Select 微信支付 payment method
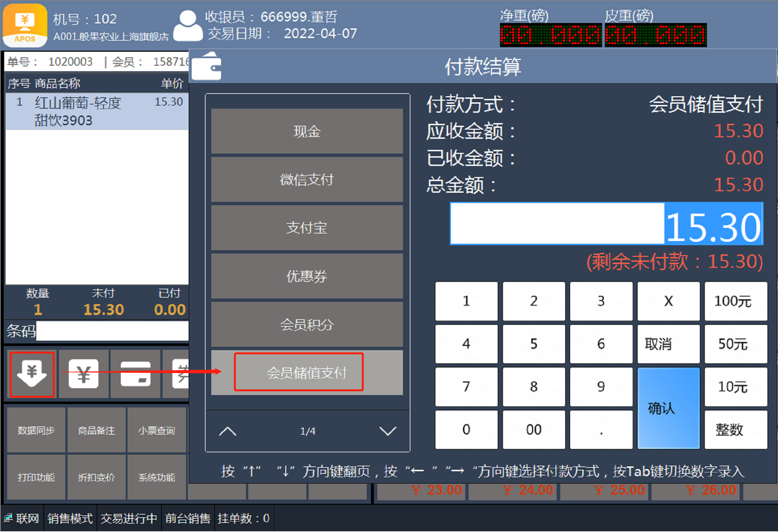The width and height of the screenshot is (778, 532). pyautogui.click(x=307, y=180)
